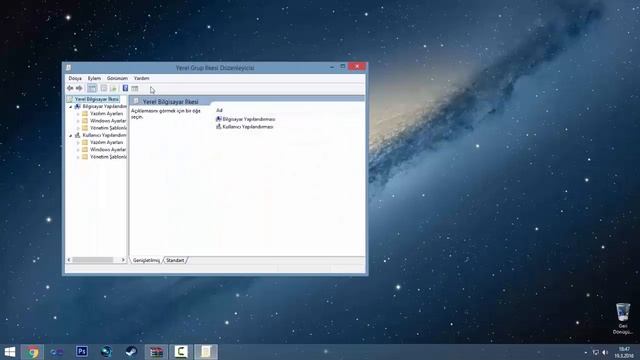This screenshot has height=360, width=640.
Task: Go back using the toolbar Back arrow
Action: (70, 88)
